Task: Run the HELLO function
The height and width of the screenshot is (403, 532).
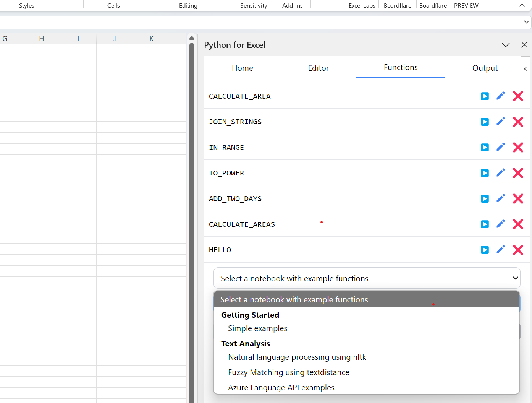Action: [x=484, y=250]
